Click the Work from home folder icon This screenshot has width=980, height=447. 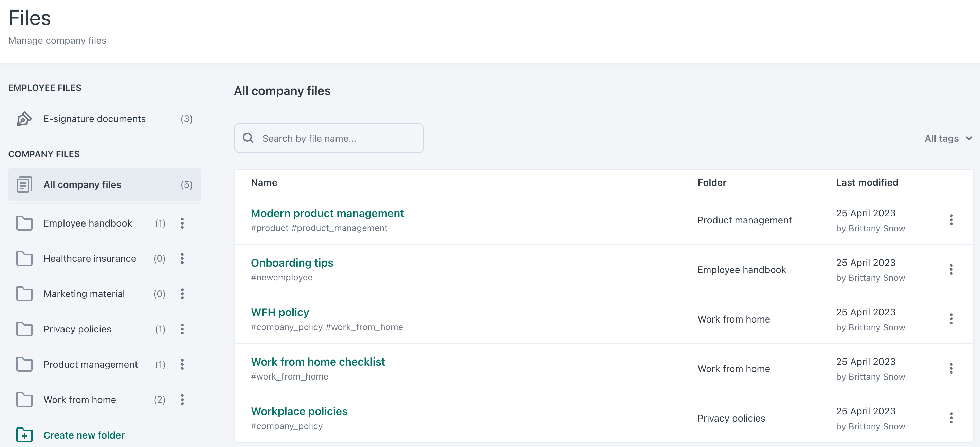(24, 400)
